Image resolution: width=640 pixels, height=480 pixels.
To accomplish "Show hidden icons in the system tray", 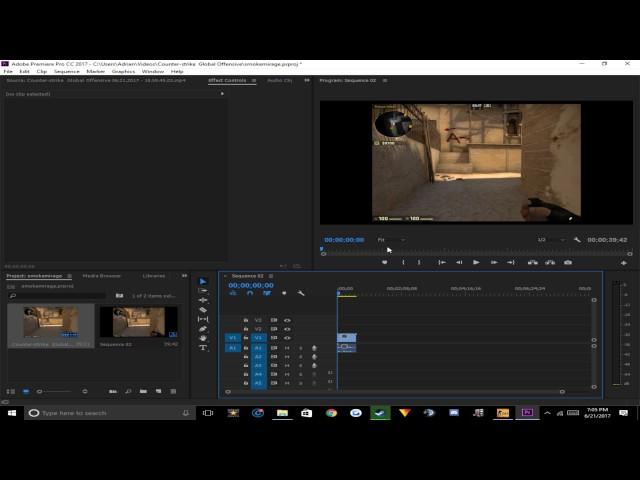I will click(x=547, y=413).
